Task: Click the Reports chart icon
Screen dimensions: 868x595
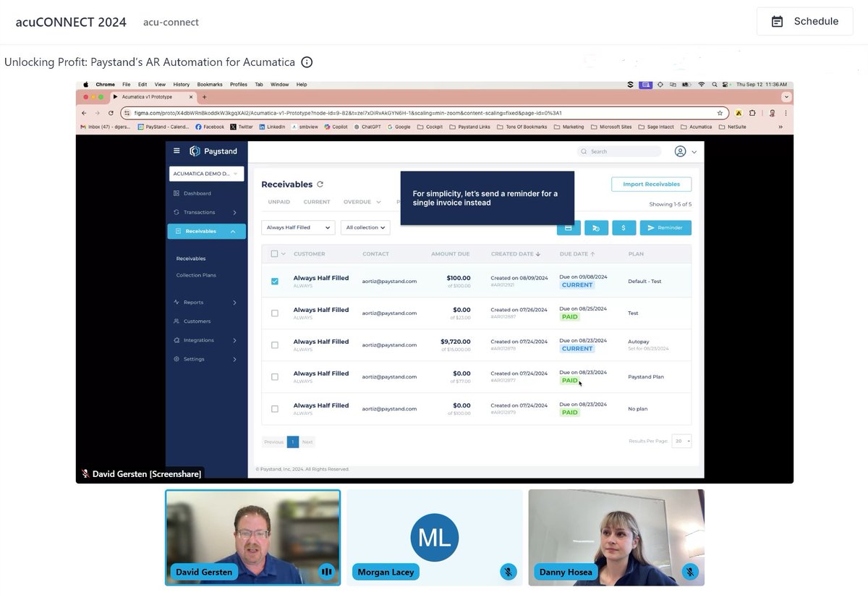Action: [176, 303]
